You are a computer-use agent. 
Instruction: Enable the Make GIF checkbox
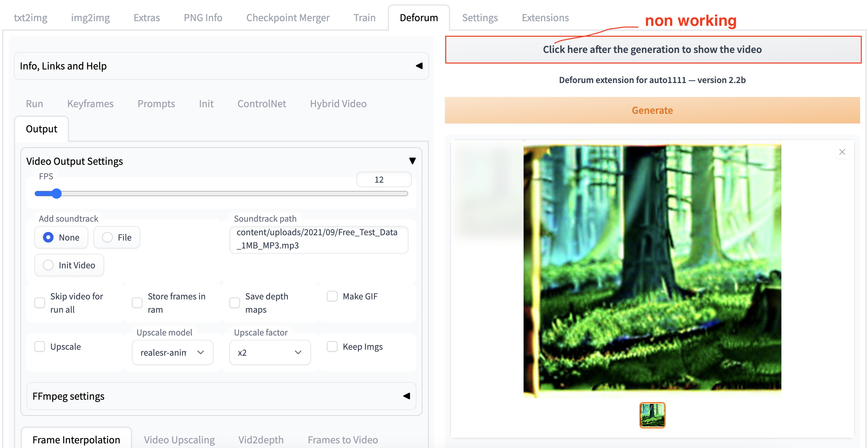[332, 296]
